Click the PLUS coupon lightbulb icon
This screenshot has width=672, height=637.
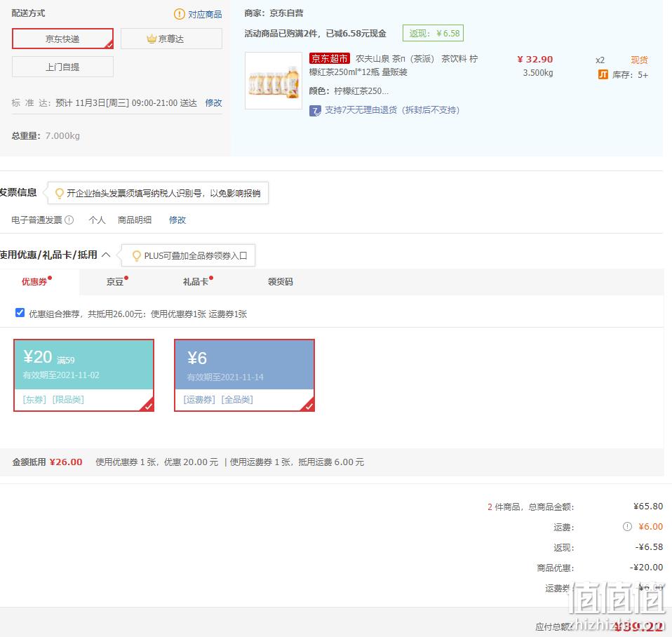(136, 256)
